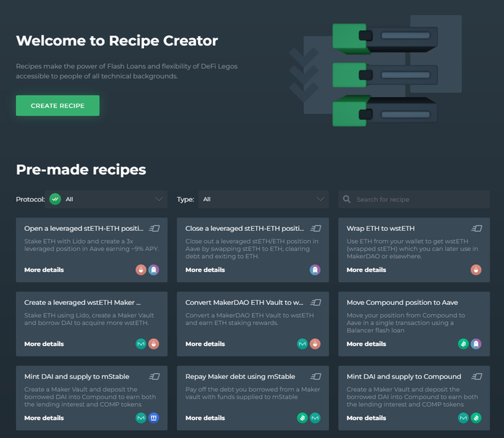Click the Type dropdown chevron arrow
Viewport: 504px width, 438px height.
pyautogui.click(x=320, y=199)
